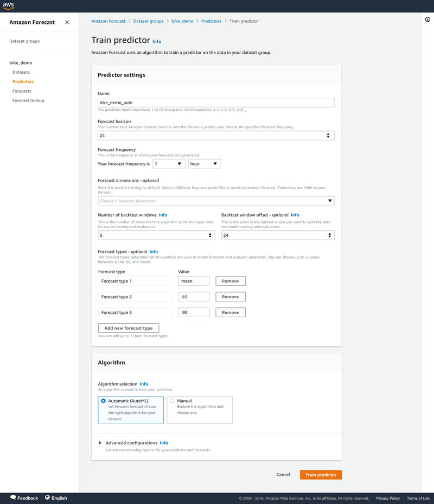Open Info link for Backtest window offset
Viewport: 434px width, 504px height.
[295, 215]
